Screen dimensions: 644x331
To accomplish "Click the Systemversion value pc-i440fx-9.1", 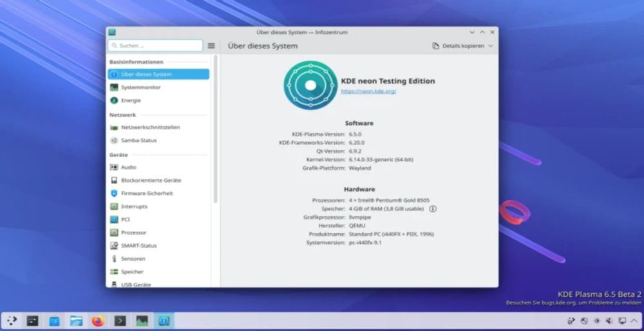I will tap(365, 243).
